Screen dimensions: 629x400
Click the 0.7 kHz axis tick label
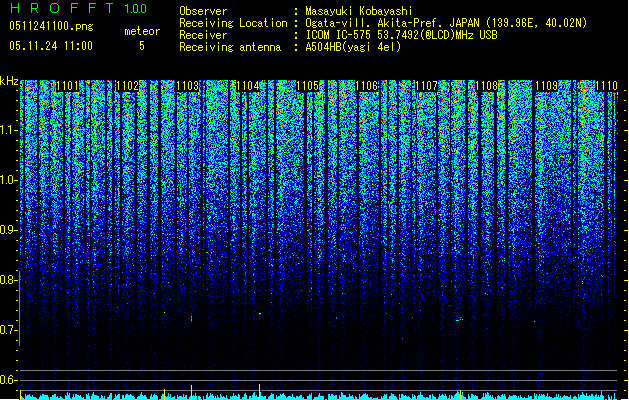pyautogui.click(x=8, y=330)
